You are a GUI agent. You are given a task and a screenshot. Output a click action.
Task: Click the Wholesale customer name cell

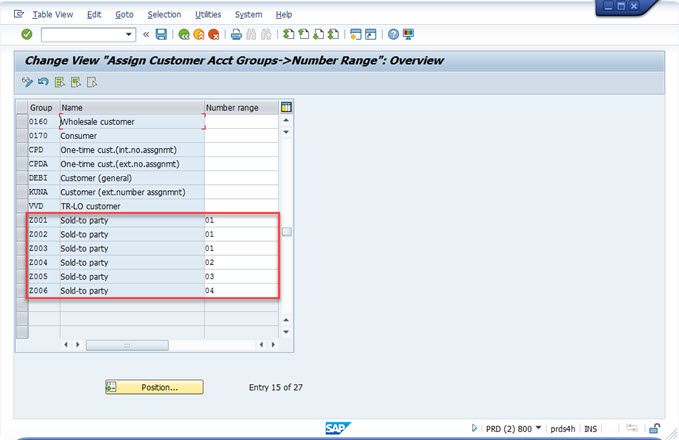(132, 122)
